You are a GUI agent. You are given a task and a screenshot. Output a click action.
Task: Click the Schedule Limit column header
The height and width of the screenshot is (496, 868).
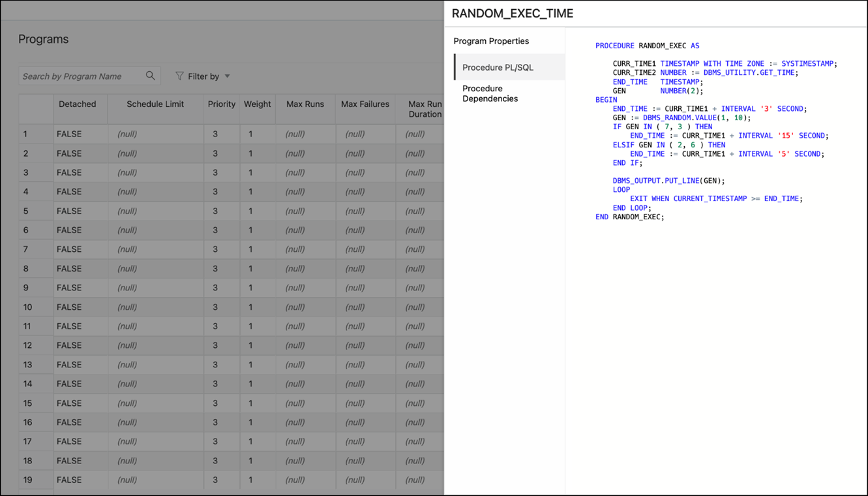155,104
